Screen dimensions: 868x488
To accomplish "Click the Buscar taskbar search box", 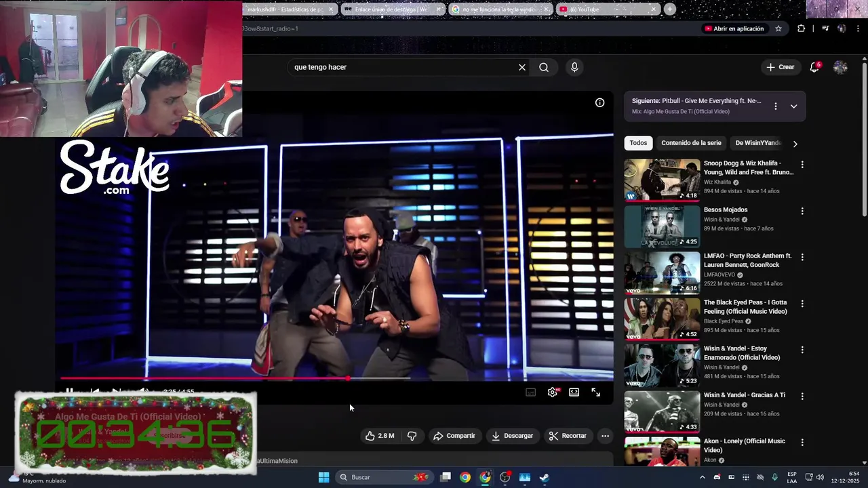I will (384, 477).
